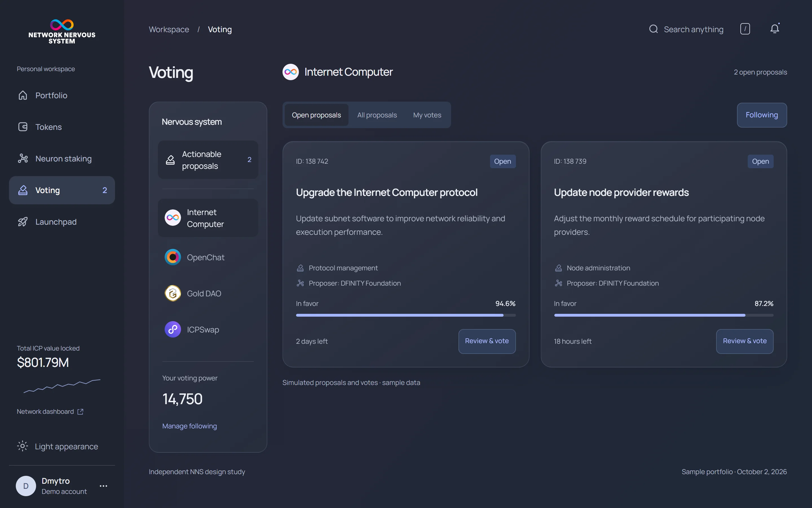
Task: Select Actionable proposals filter
Action: tap(208, 160)
